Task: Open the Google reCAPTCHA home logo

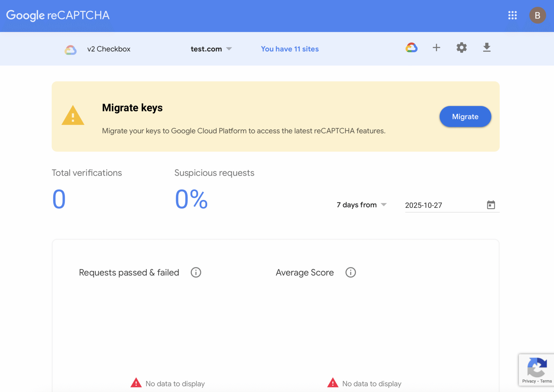Action: (x=58, y=15)
